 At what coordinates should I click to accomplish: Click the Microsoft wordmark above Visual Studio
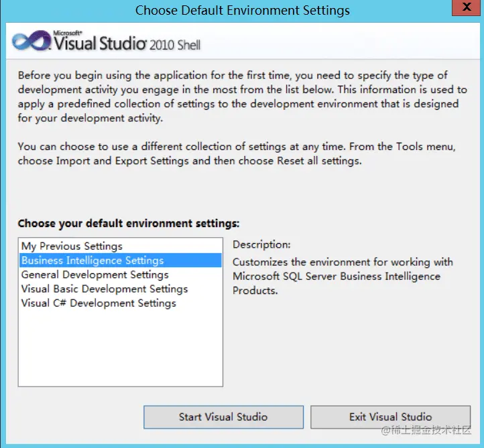pyautogui.click(x=68, y=33)
